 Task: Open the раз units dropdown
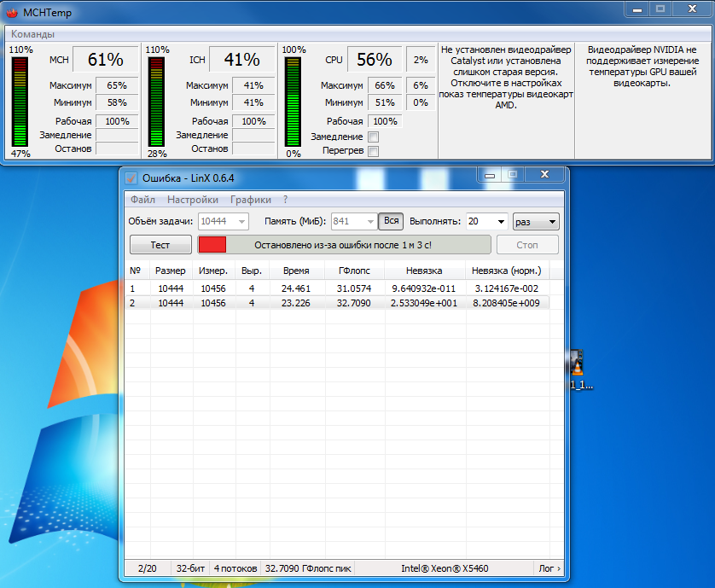point(536,222)
